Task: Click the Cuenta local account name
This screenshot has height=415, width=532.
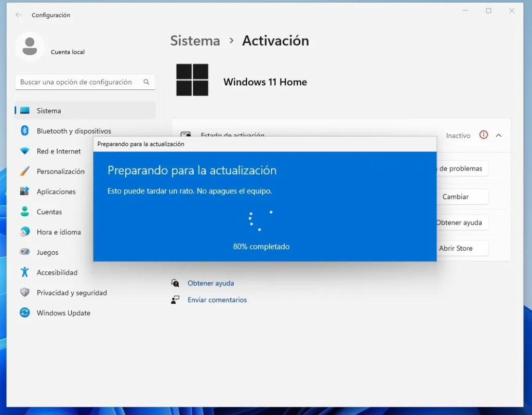Action: coord(68,52)
